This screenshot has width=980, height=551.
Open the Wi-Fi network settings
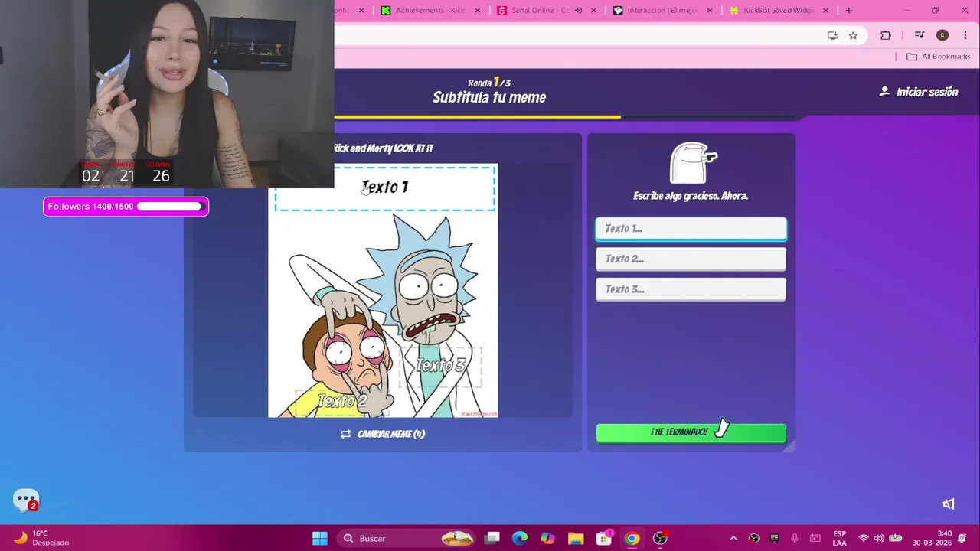[x=864, y=538]
